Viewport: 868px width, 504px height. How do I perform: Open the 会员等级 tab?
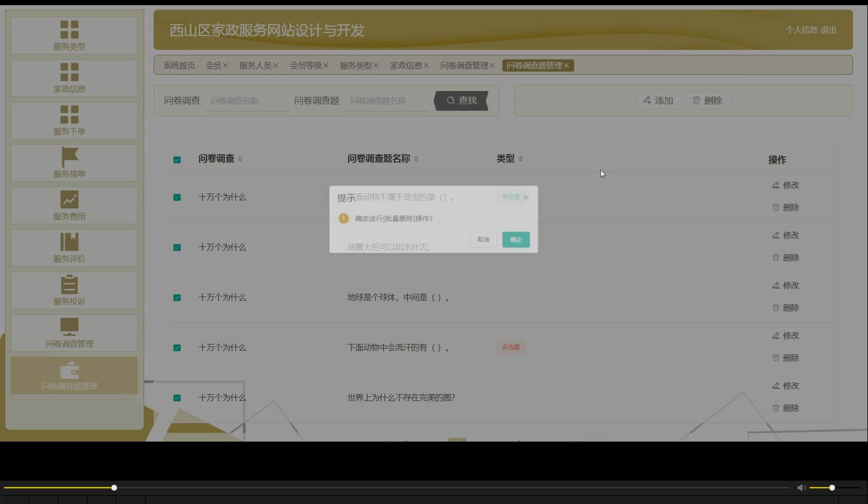[x=306, y=65]
